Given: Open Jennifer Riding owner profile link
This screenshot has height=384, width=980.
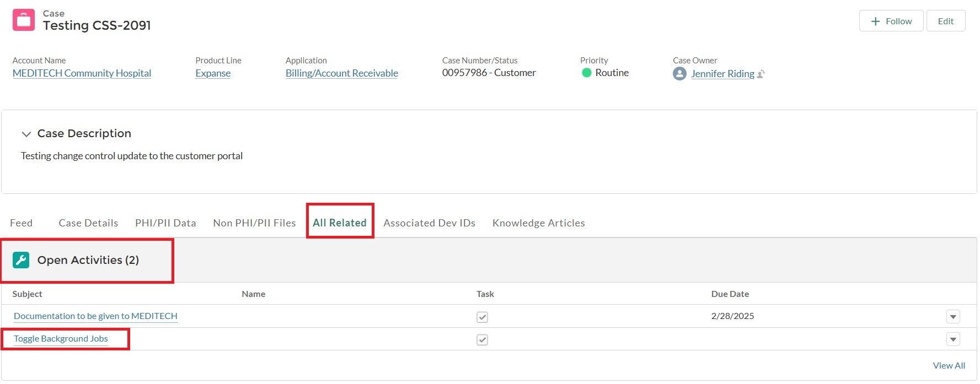Looking at the screenshot, I should [723, 74].
